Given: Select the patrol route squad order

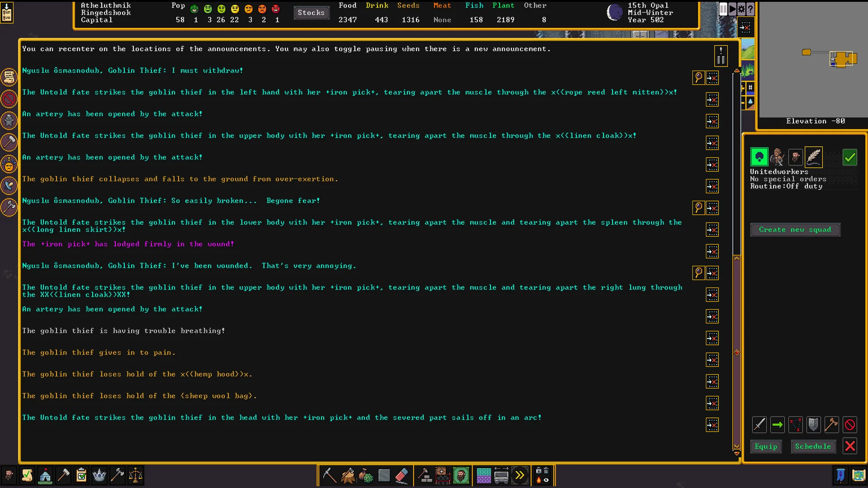Looking at the screenshot, I should tap(795, 425).
